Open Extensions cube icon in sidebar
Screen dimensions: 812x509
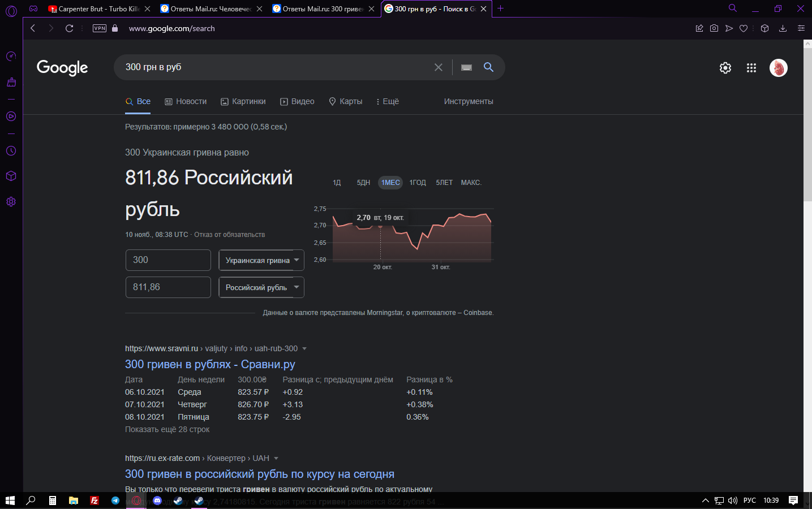[11, 176]
